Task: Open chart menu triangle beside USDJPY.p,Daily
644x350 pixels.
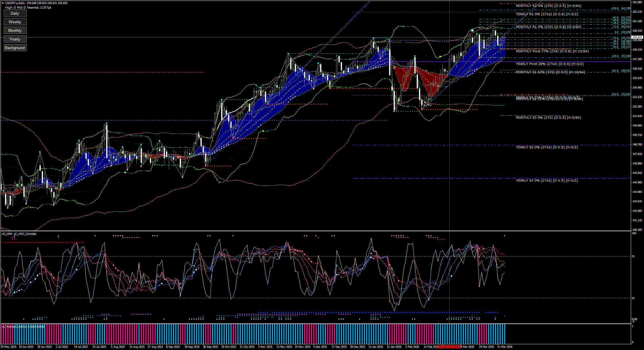Action: tap(3, 3)
